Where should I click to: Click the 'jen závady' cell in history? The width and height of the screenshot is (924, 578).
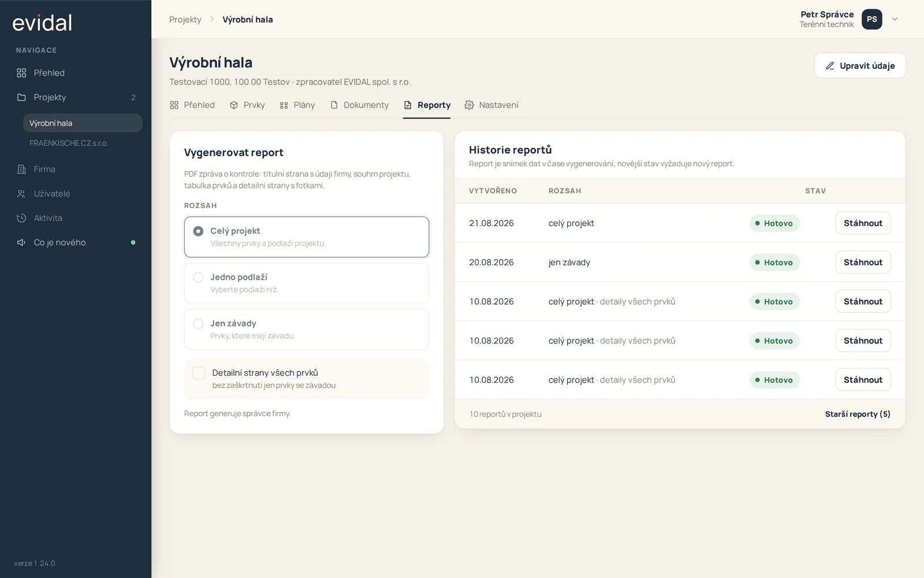pyautogui.click(x=569, y=262)
